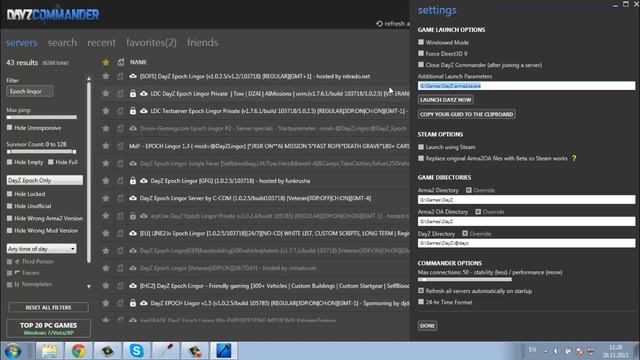Open the Any time of day dropdown
Screen dimensions: 640x360
pos(42,249)
